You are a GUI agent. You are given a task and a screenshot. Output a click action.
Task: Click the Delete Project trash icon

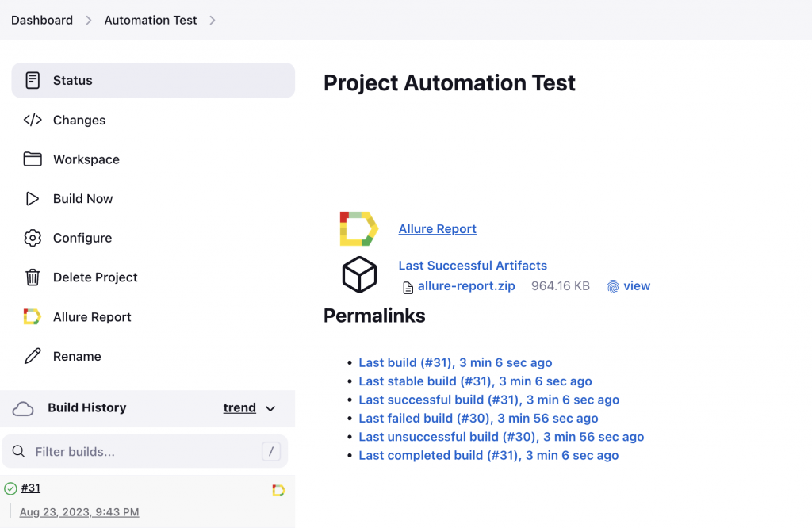(x=33, y=277)
